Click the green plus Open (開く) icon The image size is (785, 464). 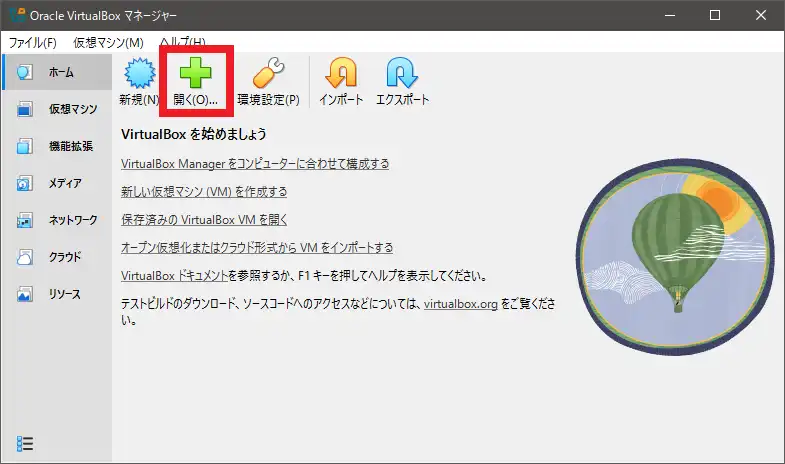coord(196,73)
